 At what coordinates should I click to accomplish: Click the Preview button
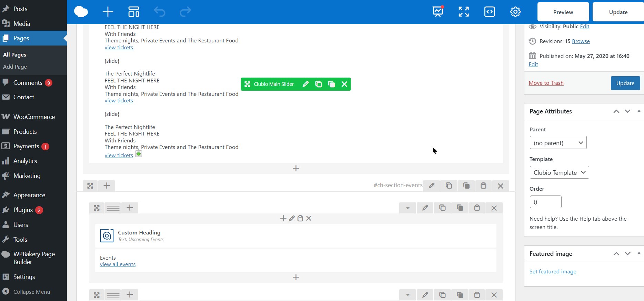coord(563,12)
